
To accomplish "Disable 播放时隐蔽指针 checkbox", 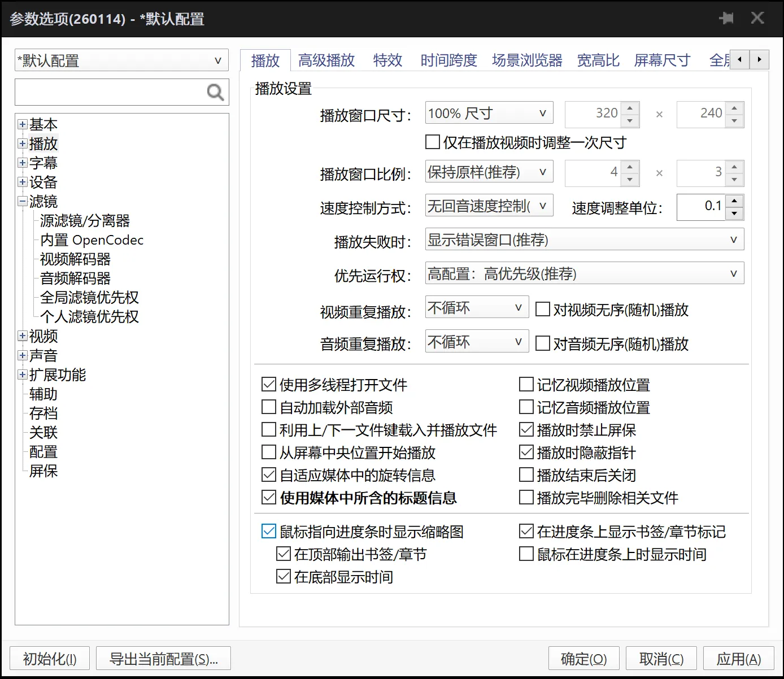I will 526,452.
